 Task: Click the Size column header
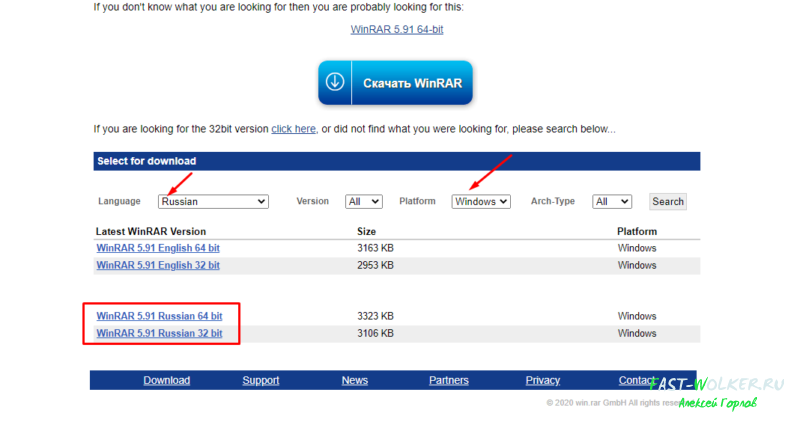366,232
